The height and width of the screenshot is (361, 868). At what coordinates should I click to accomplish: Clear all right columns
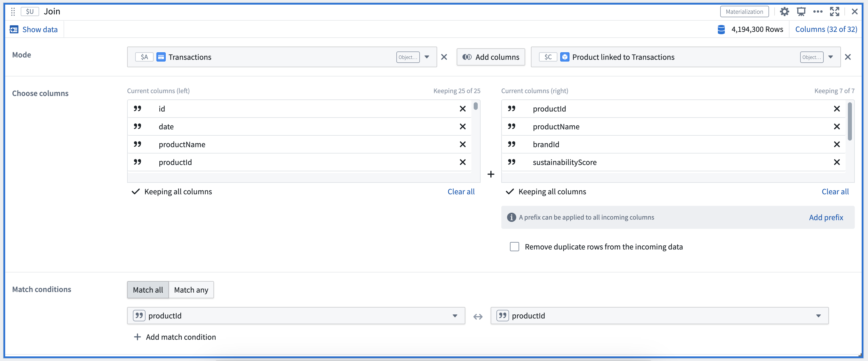coord(835,192)
